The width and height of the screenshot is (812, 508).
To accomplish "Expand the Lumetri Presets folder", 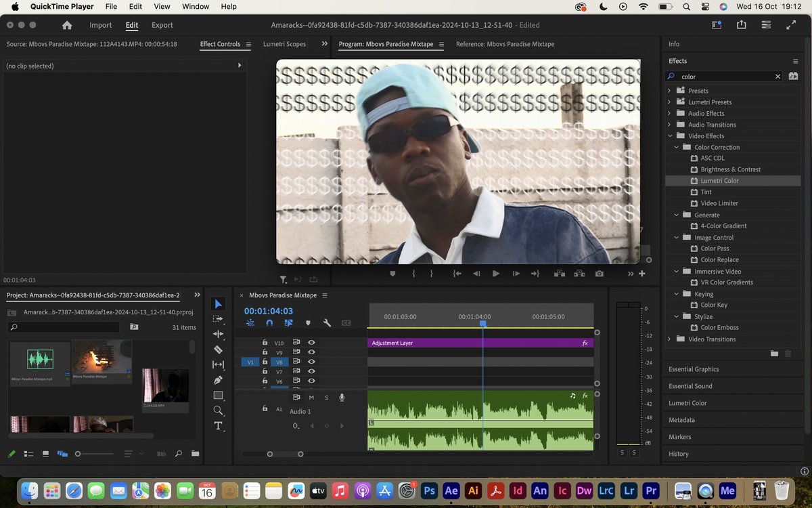I will pos(669,102).
